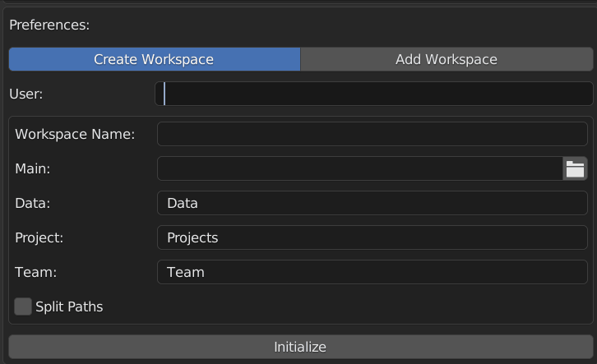This screenshot has height=364, width=597.
Task: Open the folder browser for Main path
Action: pyautogui.click(x=575, y=169)
